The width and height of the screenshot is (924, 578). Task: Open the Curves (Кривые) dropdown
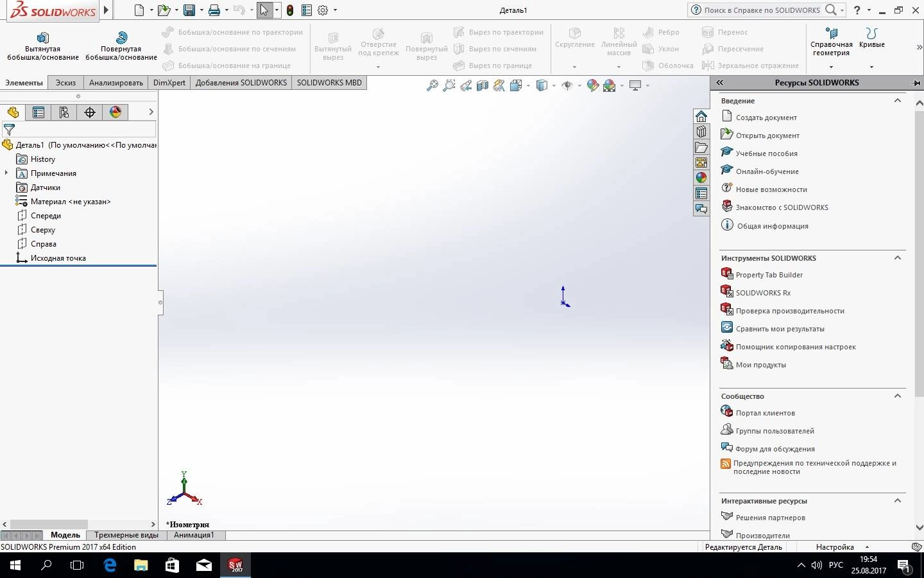pyautogui.click(x=871, y=67)
